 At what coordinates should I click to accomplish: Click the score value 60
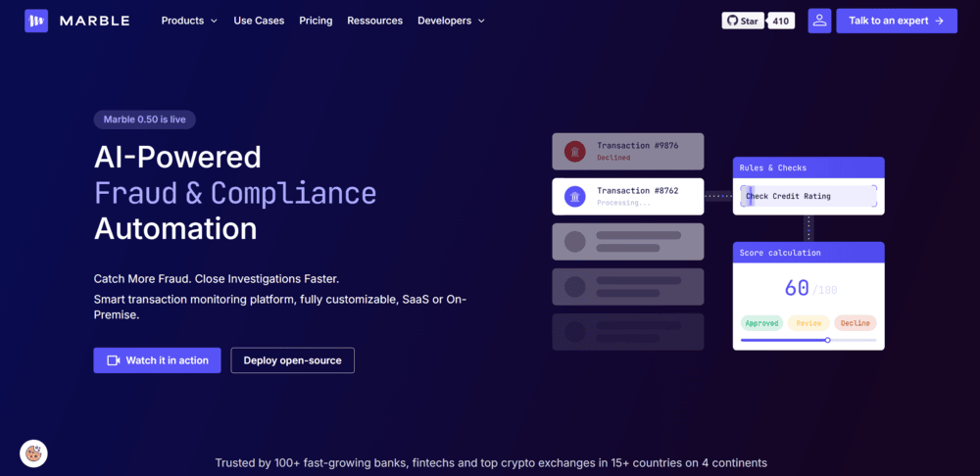[797, 288]
